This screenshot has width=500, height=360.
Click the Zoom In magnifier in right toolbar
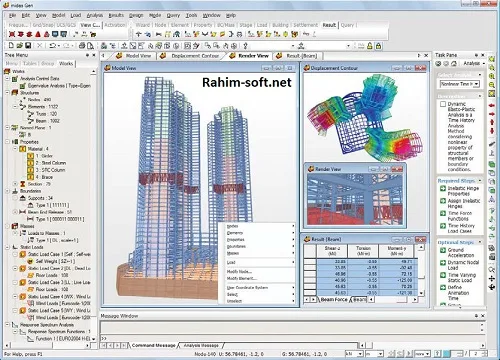pyautogui.click(x=492, y=76)
